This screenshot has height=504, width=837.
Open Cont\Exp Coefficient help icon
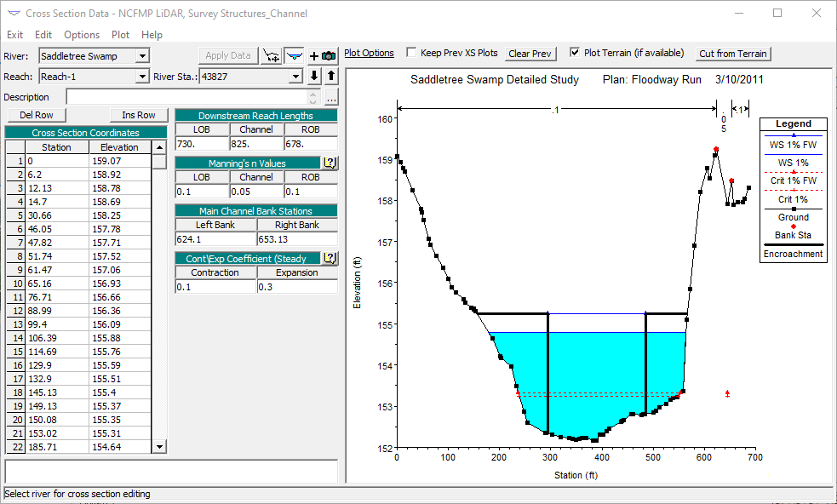[330, 258]
